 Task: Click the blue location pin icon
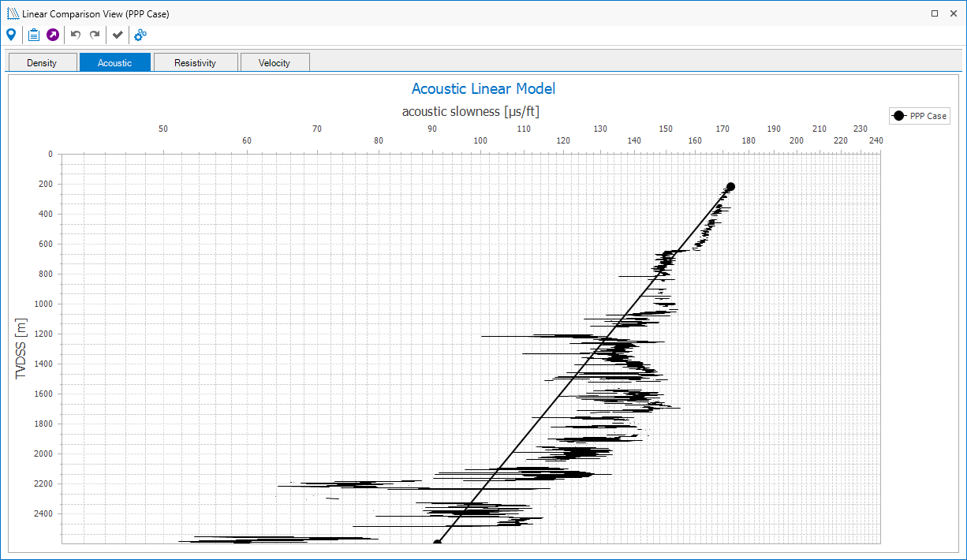pyautogui.click(x=11, y=35)
